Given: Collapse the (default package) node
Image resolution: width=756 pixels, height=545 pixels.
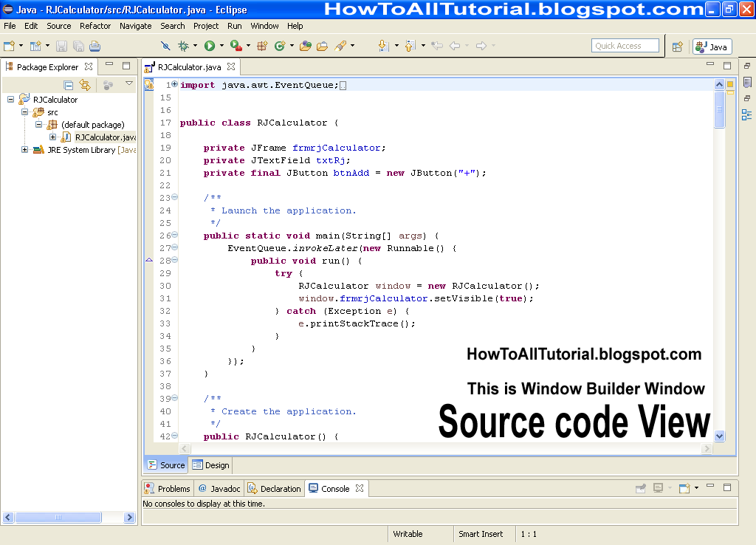Looking at the screenshot, I should click(x=38, y=124).
